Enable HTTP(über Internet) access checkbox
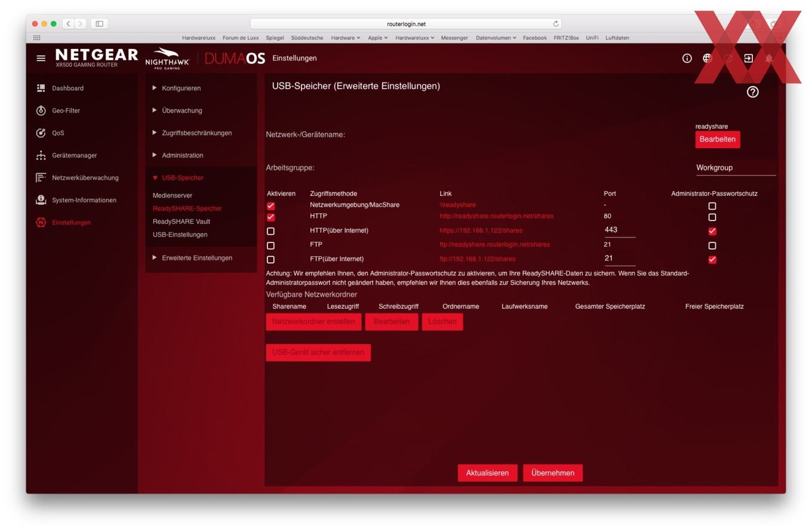The image size is (812, 531). [x=271, y=231]
